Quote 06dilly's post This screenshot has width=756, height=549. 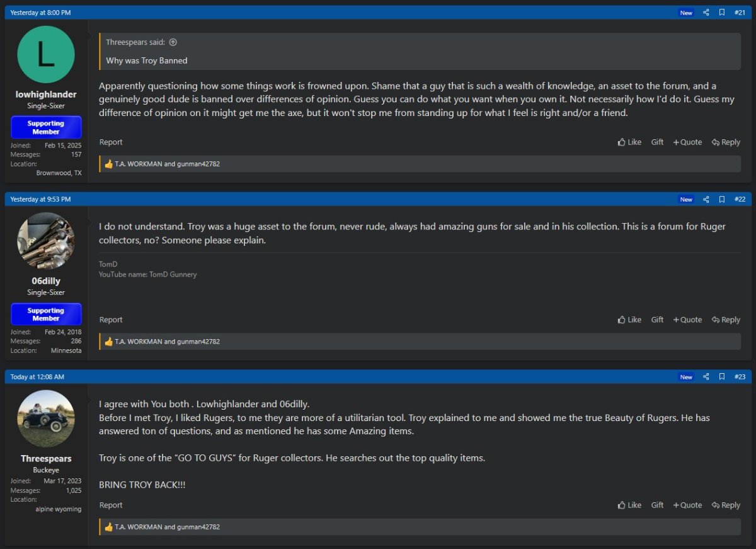point(687,320)
